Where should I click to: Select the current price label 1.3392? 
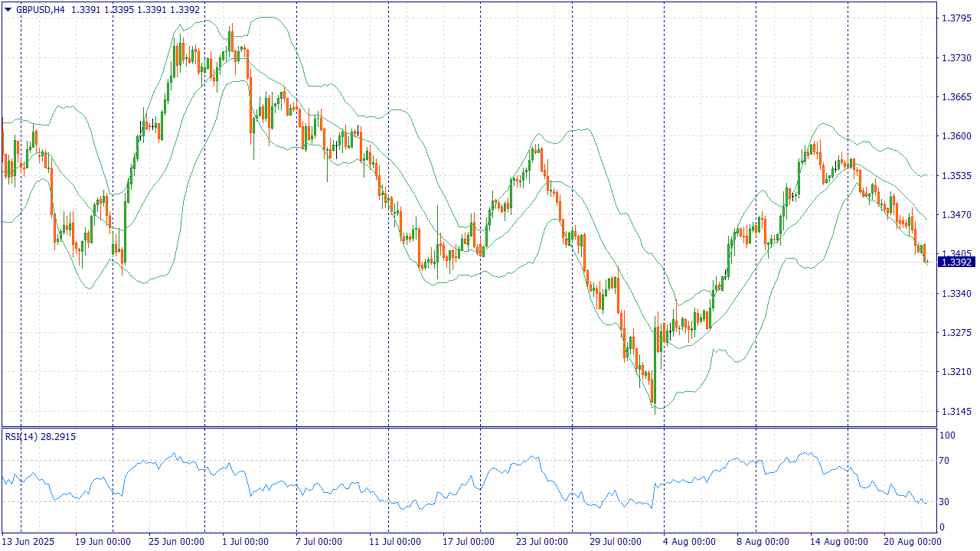957,262
